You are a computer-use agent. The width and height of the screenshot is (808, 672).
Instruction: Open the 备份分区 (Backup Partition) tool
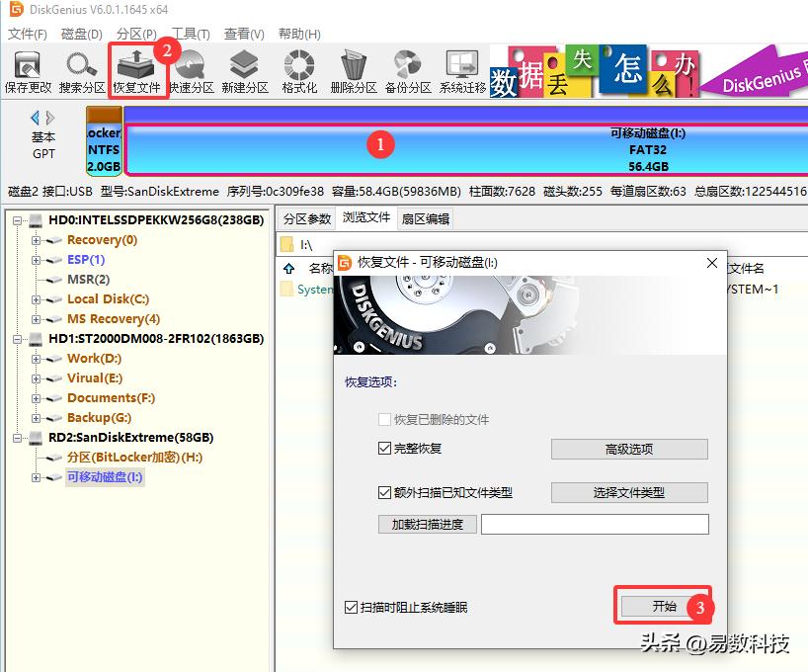407,70
